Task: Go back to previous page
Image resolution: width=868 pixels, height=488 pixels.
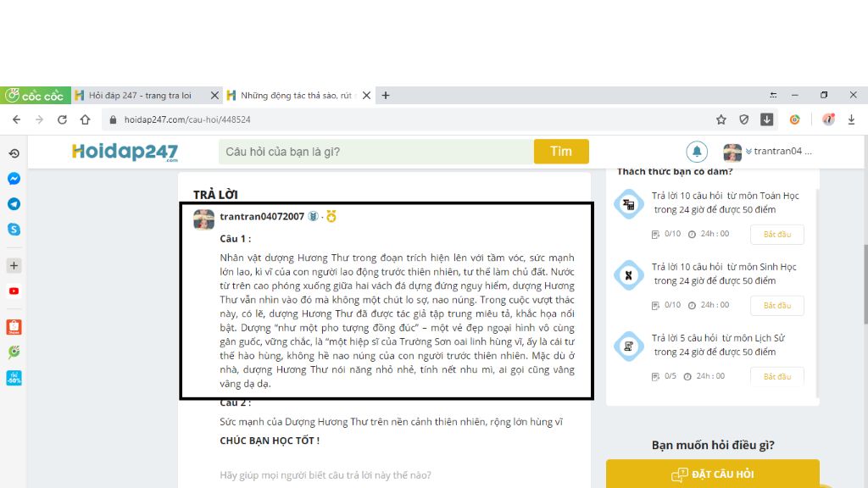Action: 17,119
